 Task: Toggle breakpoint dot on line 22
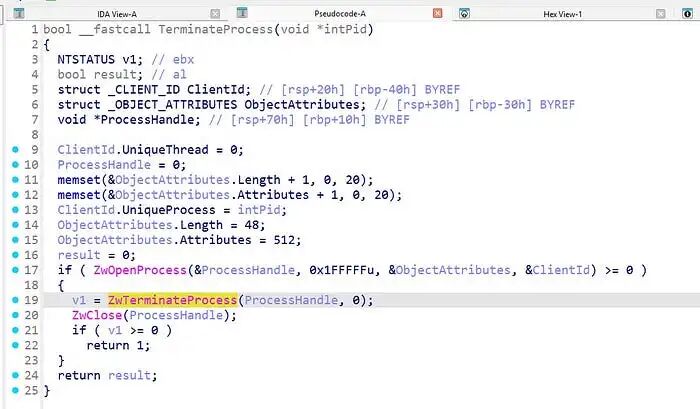click(x=15, y=345)
